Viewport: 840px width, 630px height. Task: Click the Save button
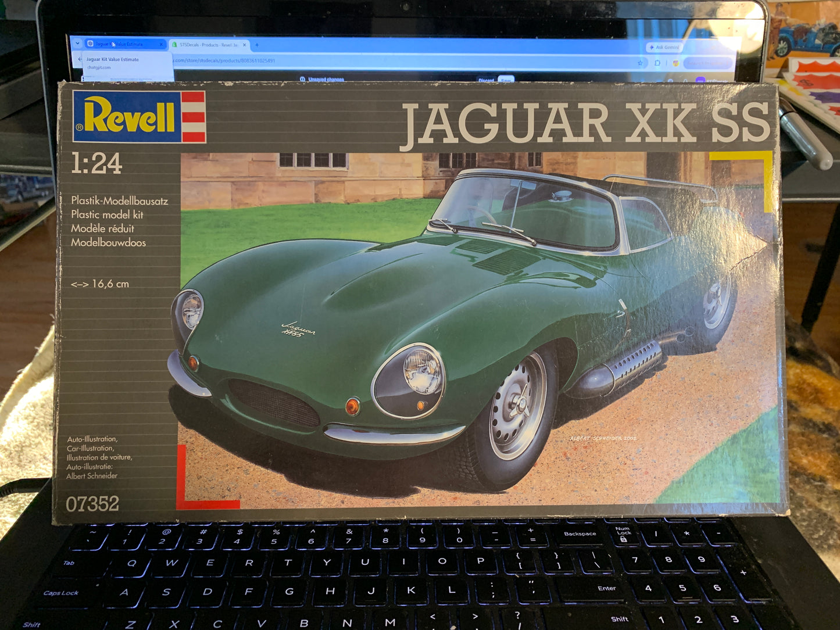pos(506,80)
